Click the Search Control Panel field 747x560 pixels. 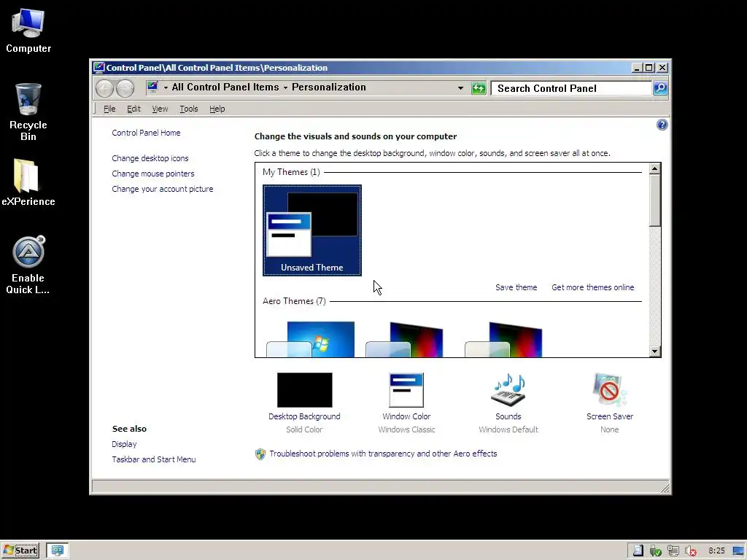(571, 88)
